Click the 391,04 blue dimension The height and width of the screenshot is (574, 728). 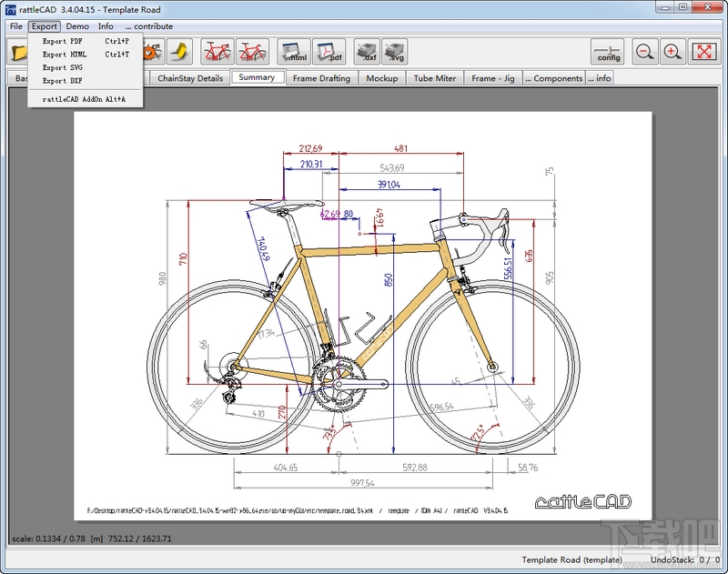pos(389,185)
